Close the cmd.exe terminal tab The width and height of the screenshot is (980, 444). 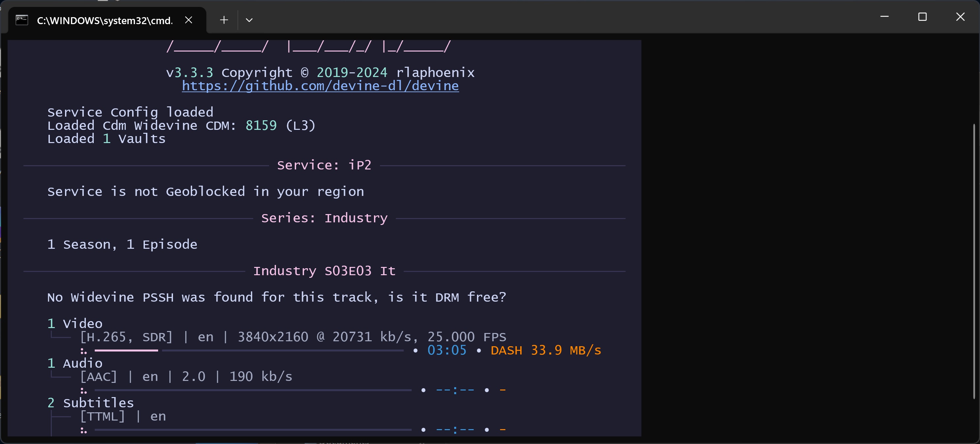point(188,20)
